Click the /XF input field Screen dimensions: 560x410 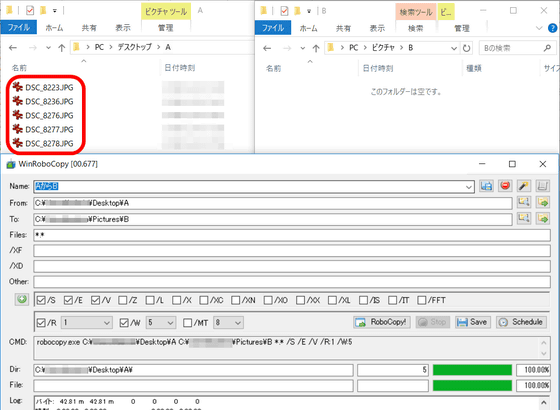[x=292, y=251]
